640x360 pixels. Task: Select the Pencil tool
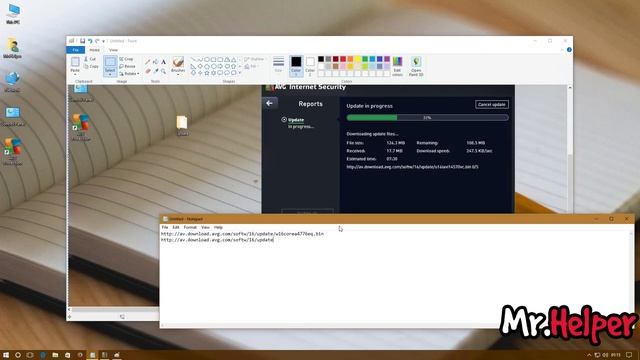tap(148, 62)
